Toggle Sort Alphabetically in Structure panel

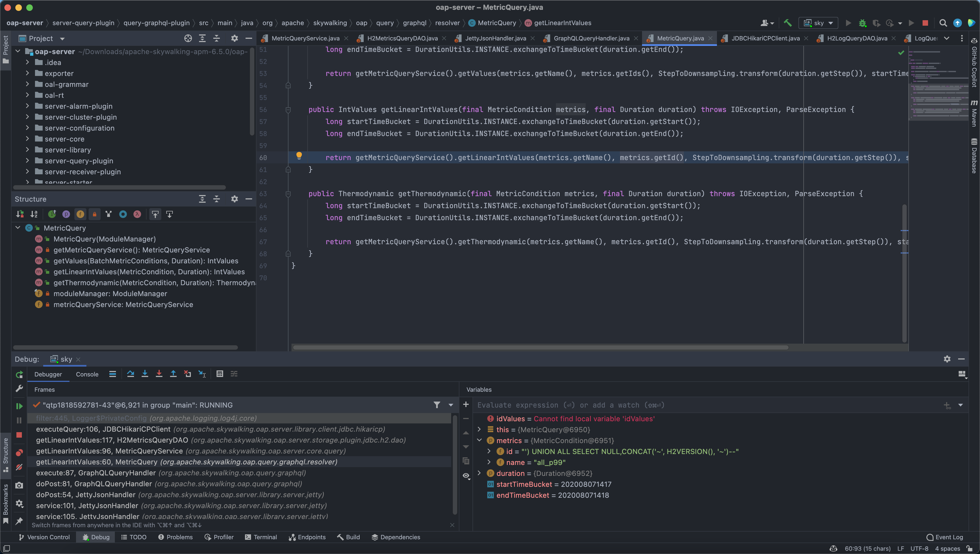(x=34, y=214)
